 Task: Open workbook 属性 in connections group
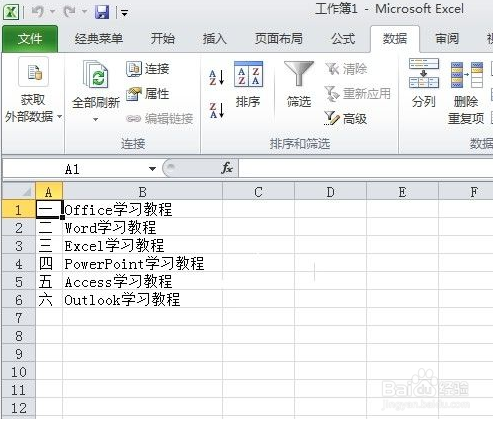point(148,94)
